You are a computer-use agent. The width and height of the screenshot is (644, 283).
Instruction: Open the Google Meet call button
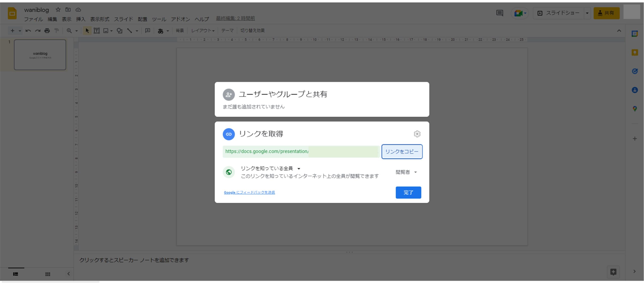pos(520,13)
